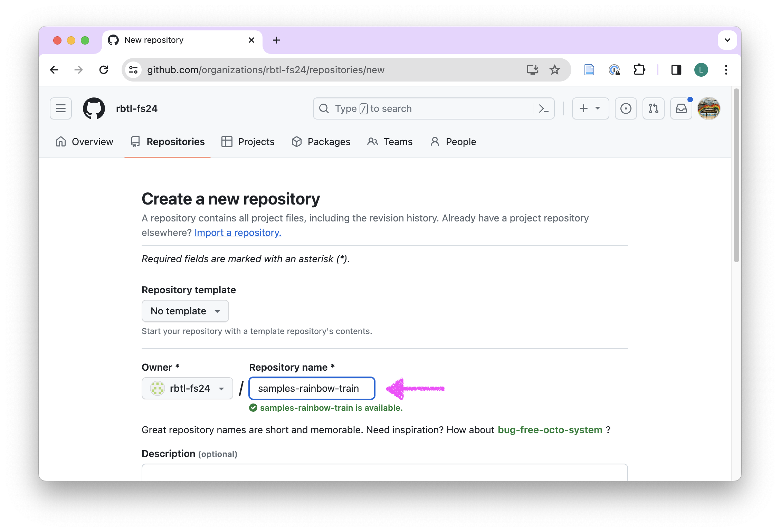Click the rbtl-fs24 organization name in header

click(137, 108)
